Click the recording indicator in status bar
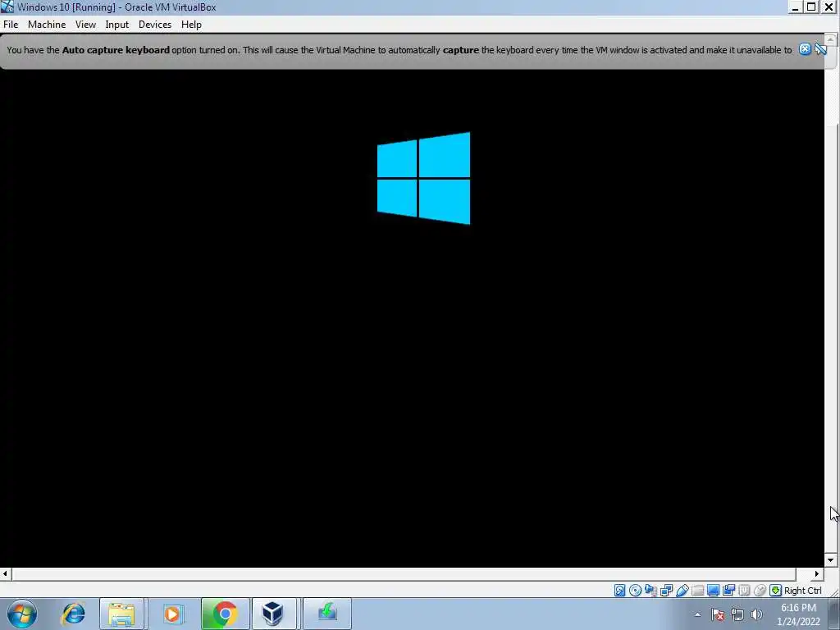This screenshot has width=840, height=630. coord(728,591)
